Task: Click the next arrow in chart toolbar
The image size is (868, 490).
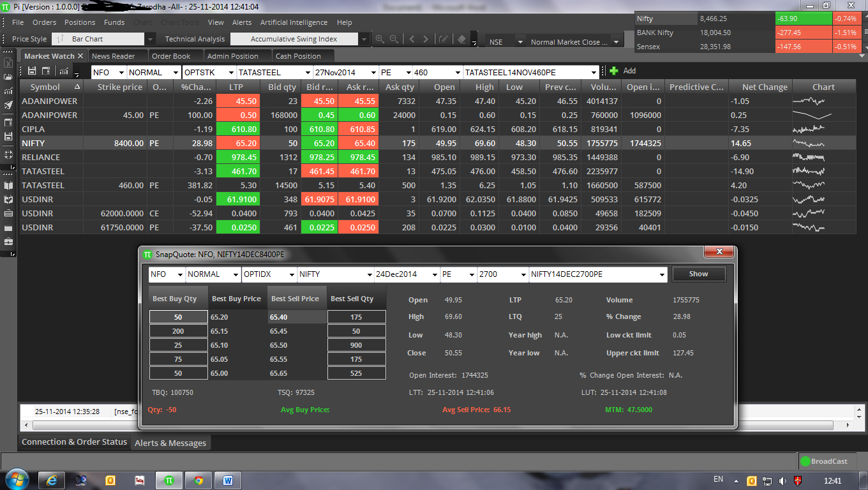Action: click(426, 39)
